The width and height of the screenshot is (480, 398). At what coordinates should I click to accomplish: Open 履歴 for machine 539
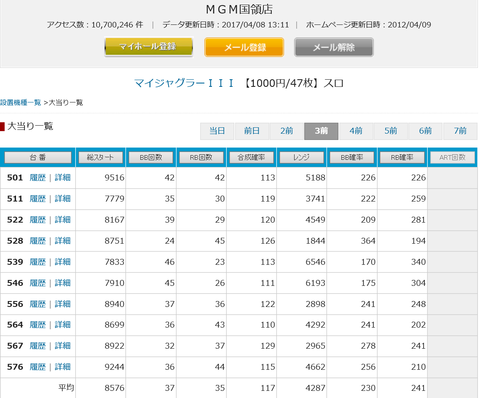click(38, 262)
